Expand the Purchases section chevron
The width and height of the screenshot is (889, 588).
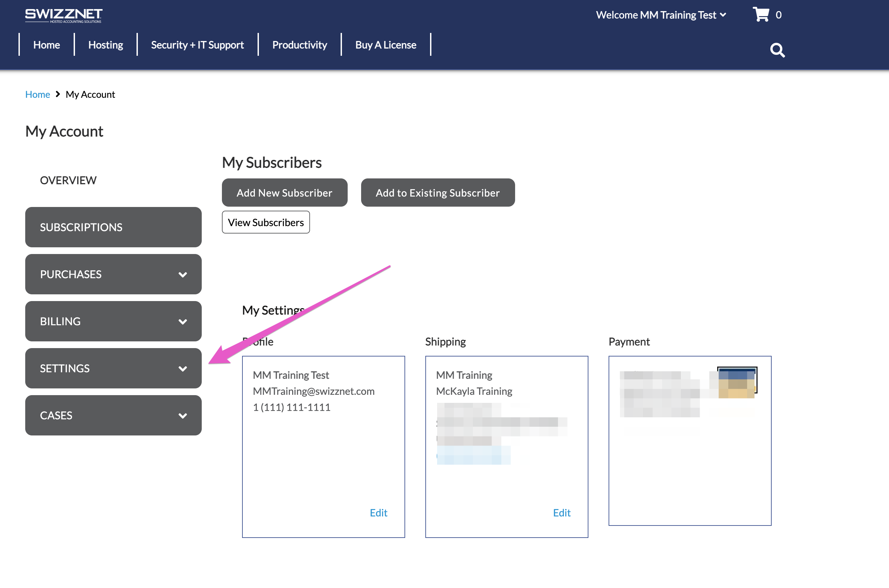(183, 275)
